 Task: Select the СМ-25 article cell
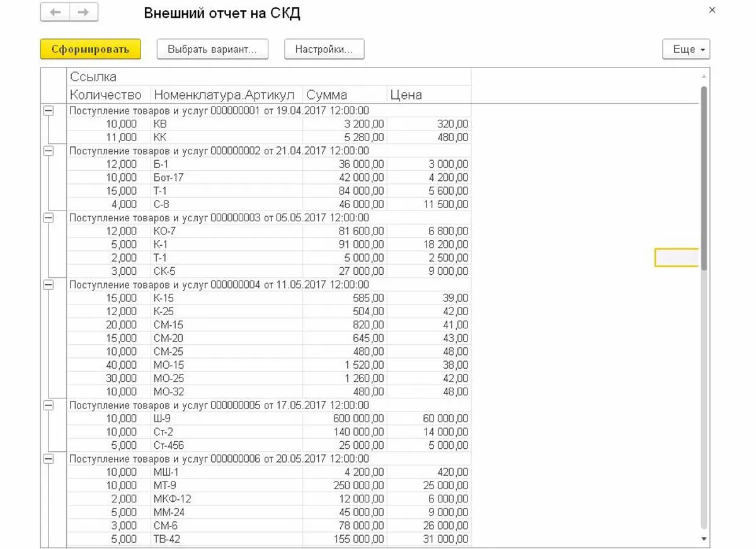click(x=227, y=352)
